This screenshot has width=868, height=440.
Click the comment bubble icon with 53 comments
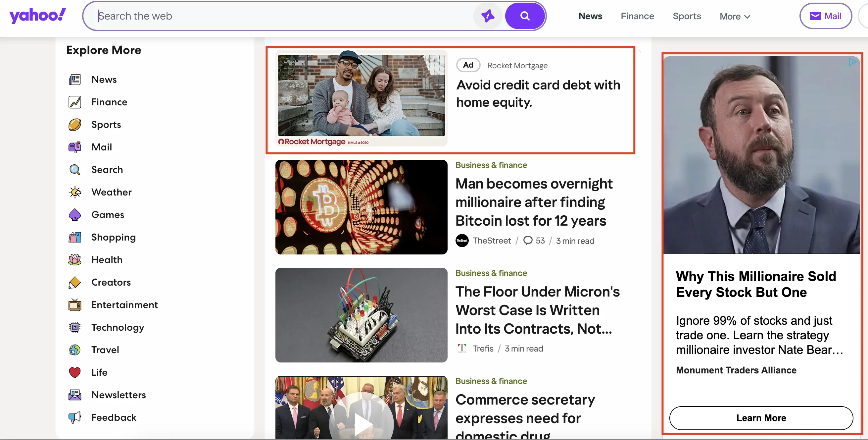[528, 241]
